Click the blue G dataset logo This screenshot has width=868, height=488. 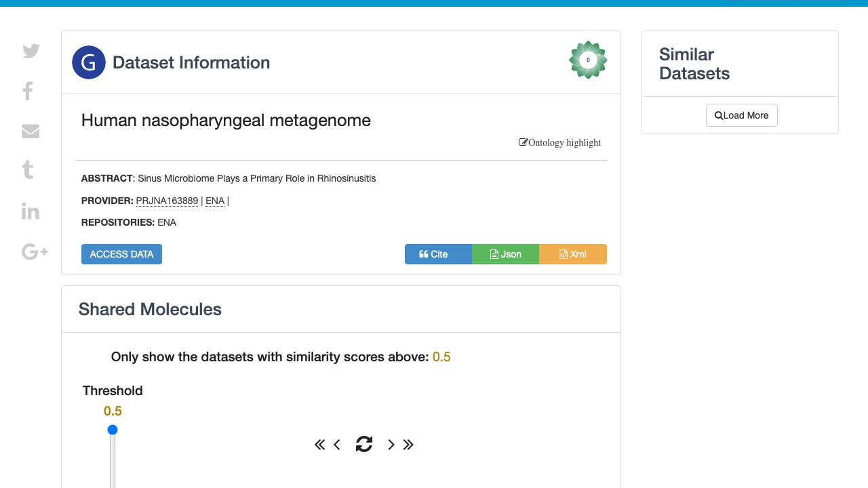(x=89, y=62)
